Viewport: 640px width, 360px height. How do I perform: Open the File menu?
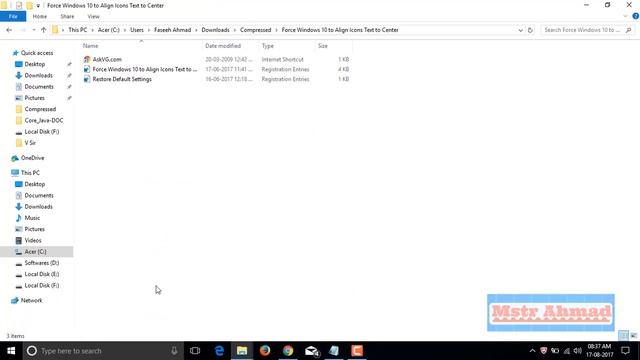tap(13, 16)
